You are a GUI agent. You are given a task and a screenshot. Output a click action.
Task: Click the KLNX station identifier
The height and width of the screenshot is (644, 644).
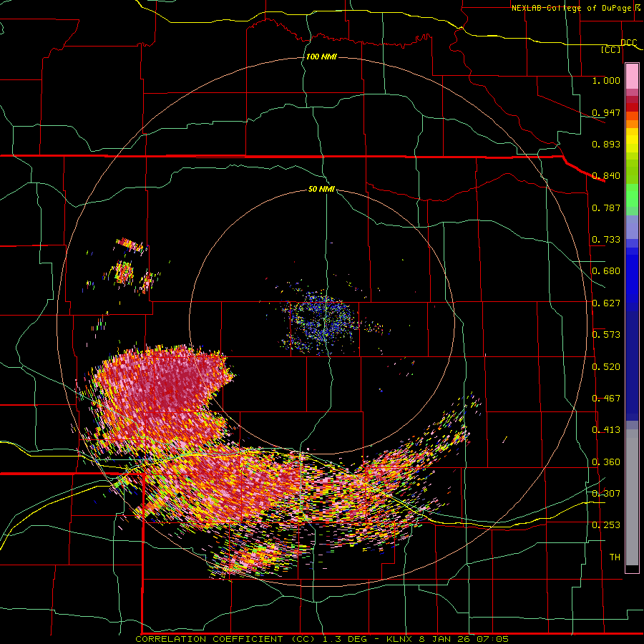tap(400, 639)
